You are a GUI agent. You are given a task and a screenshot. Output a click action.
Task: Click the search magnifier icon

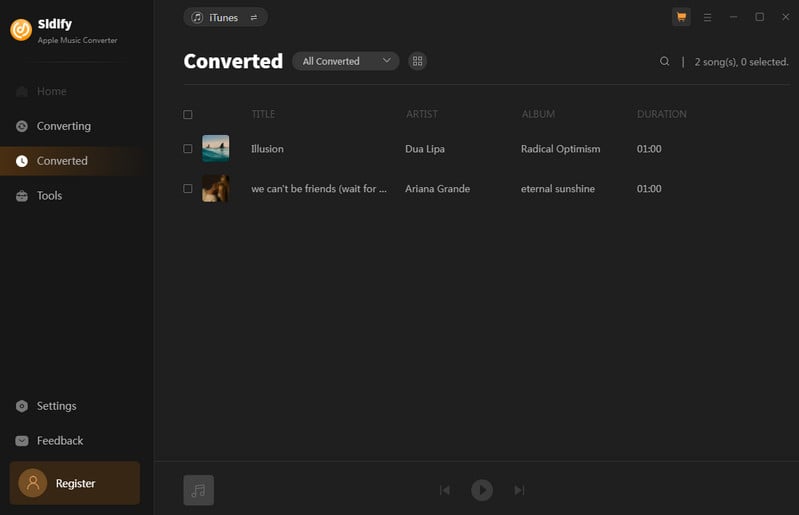664,62
